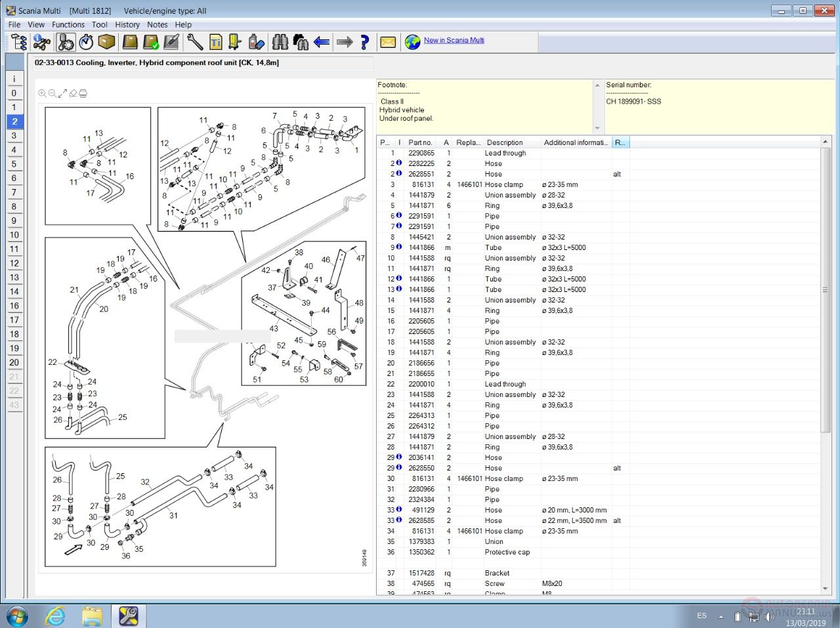Open the History menu

point(127,24)
